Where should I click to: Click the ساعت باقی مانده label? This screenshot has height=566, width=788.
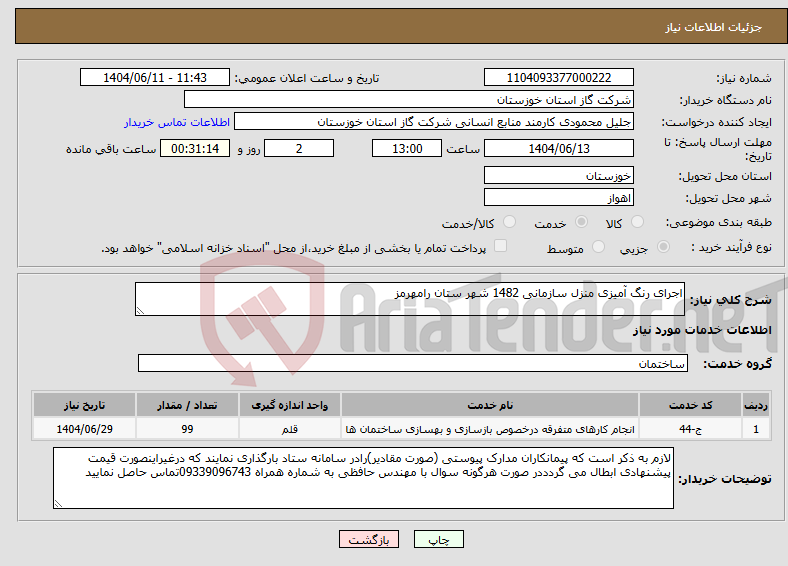(111, 149)
